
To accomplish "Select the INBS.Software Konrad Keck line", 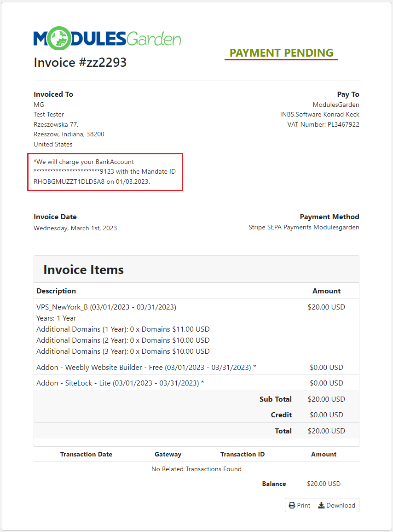I will [320, 114].
